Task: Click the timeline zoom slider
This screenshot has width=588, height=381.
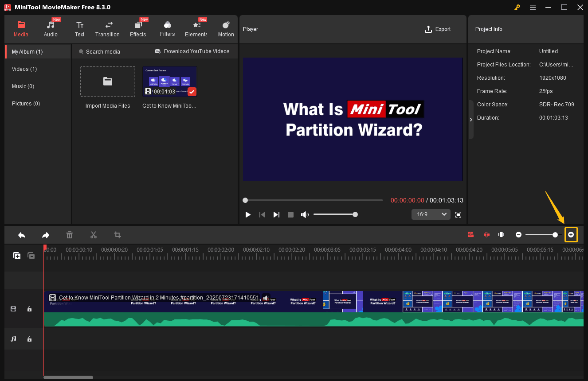Action: pyautogui.click(x=544, y=235)
